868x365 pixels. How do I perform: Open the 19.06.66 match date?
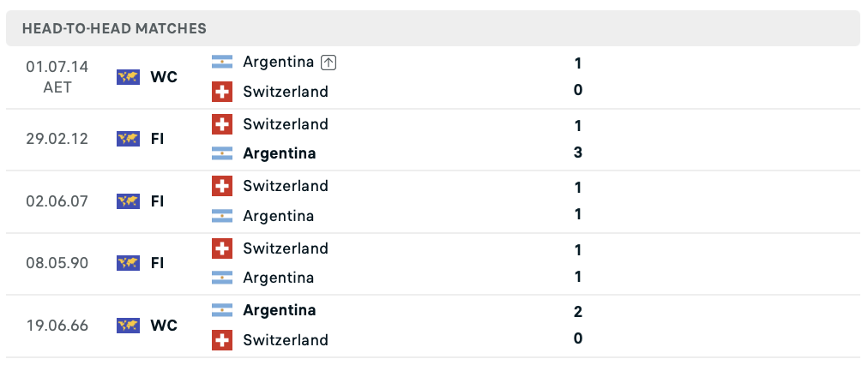(x=57, y=326)
